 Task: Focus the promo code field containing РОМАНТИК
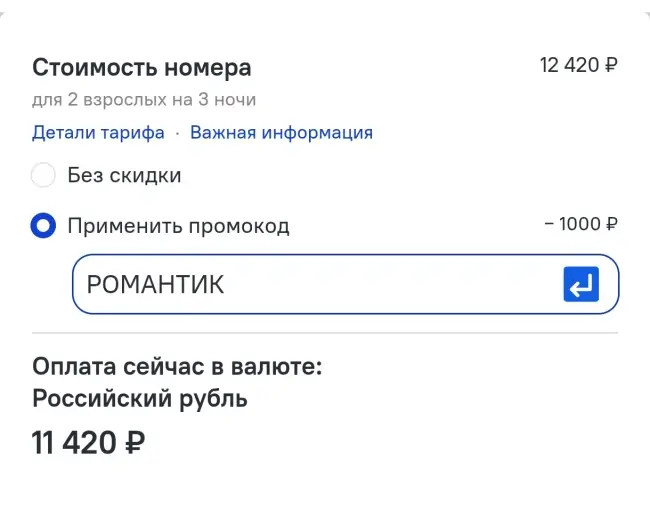[x=310, y=285]
